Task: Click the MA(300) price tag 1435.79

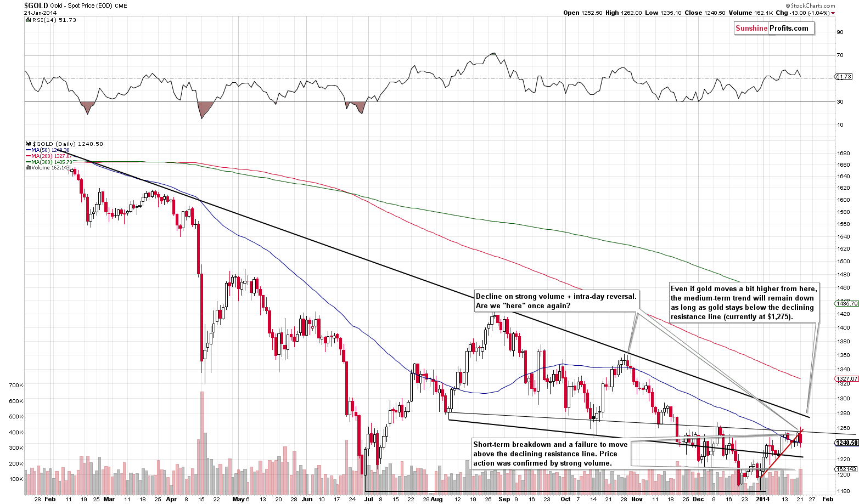Action: tap(846, 303)
